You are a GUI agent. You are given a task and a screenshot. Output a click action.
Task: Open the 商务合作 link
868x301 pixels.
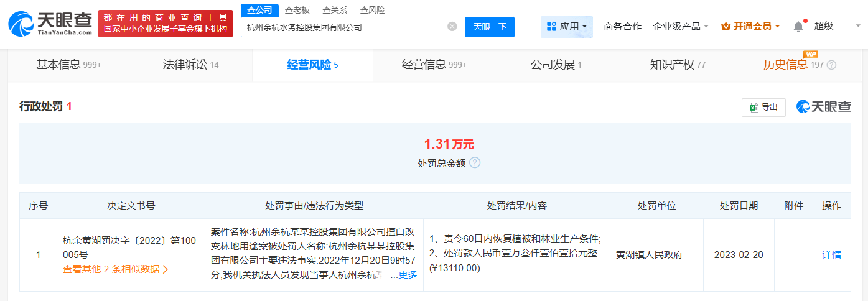(623, 27)
